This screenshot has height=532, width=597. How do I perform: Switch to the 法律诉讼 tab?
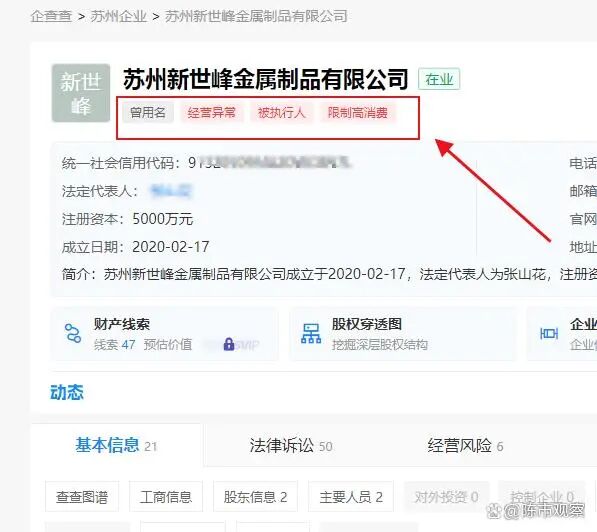[291, 446]
